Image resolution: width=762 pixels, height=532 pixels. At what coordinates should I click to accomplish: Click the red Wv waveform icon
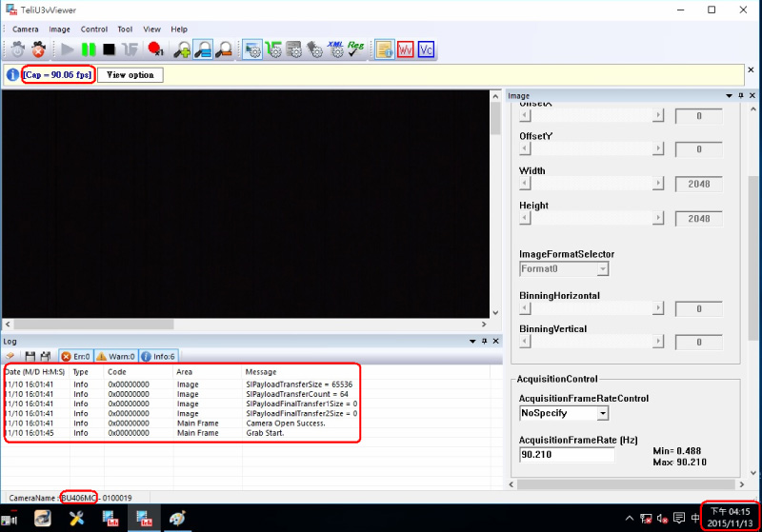[x=406, y=49]
